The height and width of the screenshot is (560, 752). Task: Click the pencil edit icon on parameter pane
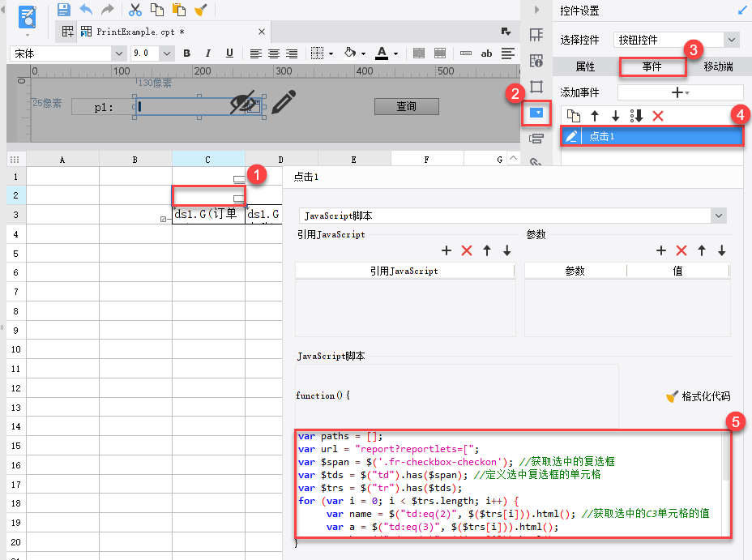(x=284, y=101)
